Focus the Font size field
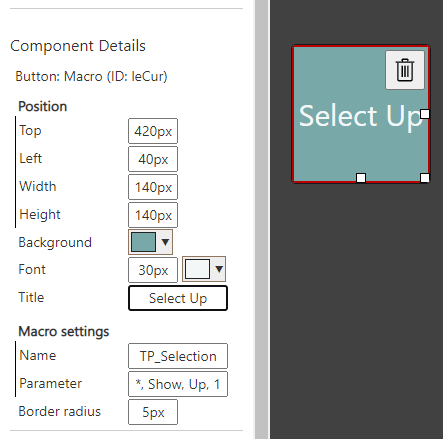This screenshot has height=439, width=443. pyautogui.click(x=153, y=270)
